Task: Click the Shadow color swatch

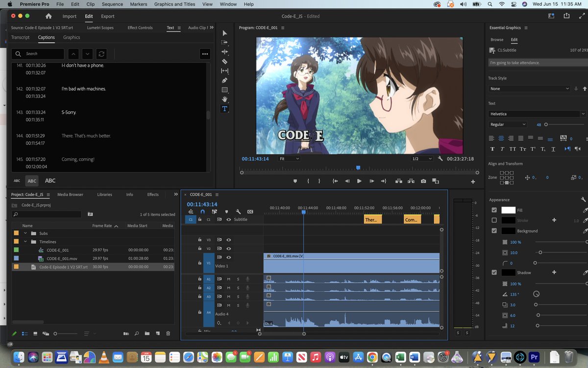Action: click(508, 272)
